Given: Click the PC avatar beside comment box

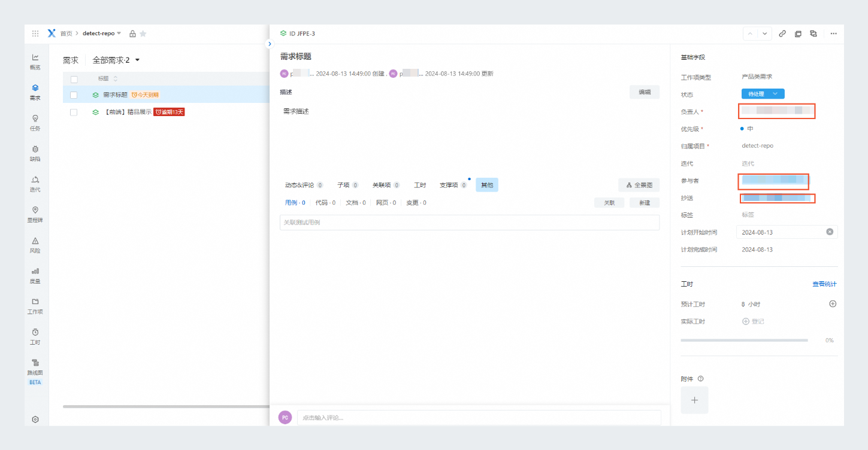Looking at the screenshot, I should [285, 417].
